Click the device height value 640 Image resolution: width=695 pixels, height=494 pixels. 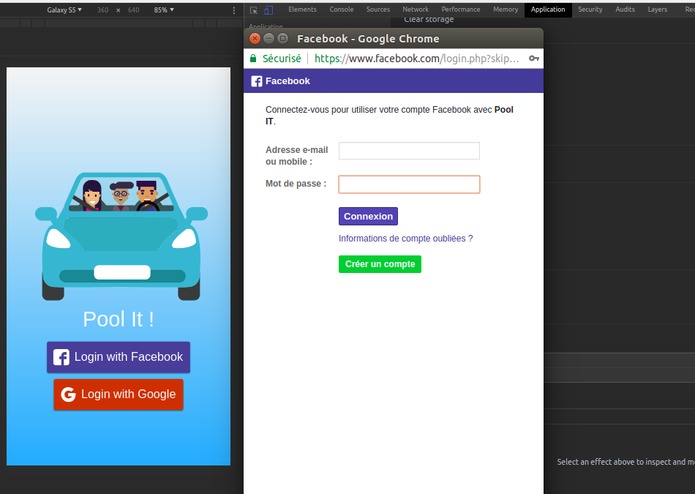[x=133, y=10]
